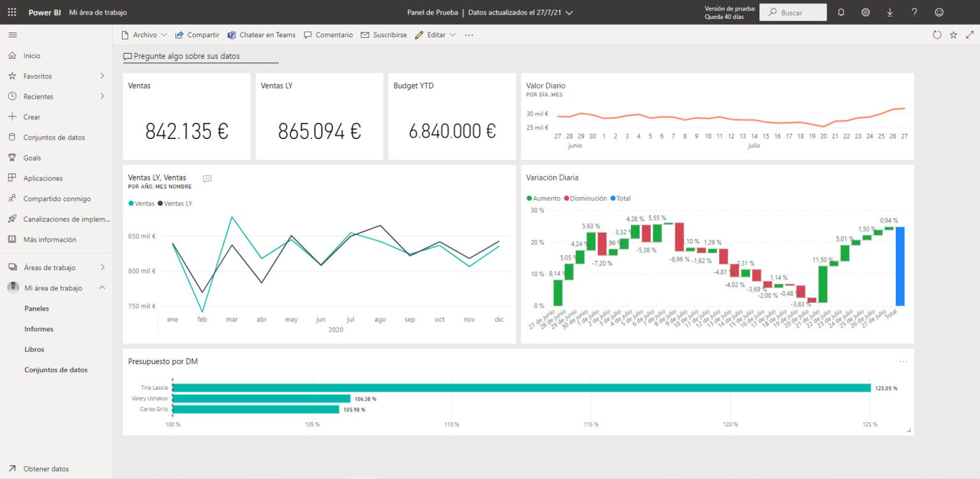980x479 pixels.
Task: Open the Editar dropdown menu
Action: (x=435, y=35)
